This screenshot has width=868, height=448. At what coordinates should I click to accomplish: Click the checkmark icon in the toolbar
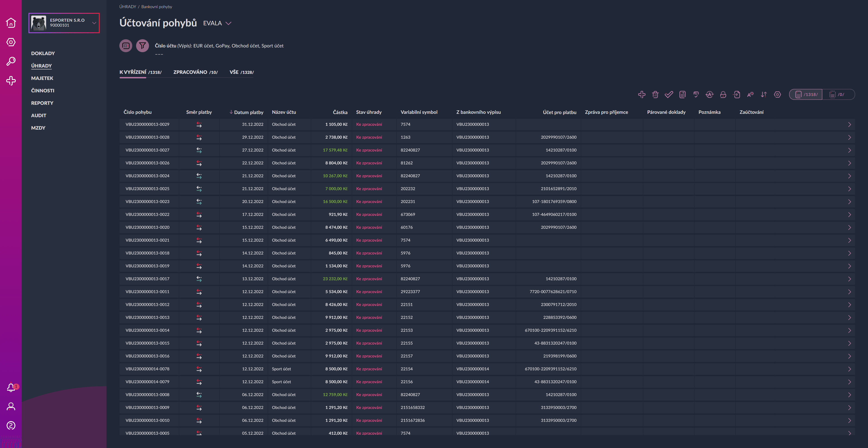click(x=669, y=95)
